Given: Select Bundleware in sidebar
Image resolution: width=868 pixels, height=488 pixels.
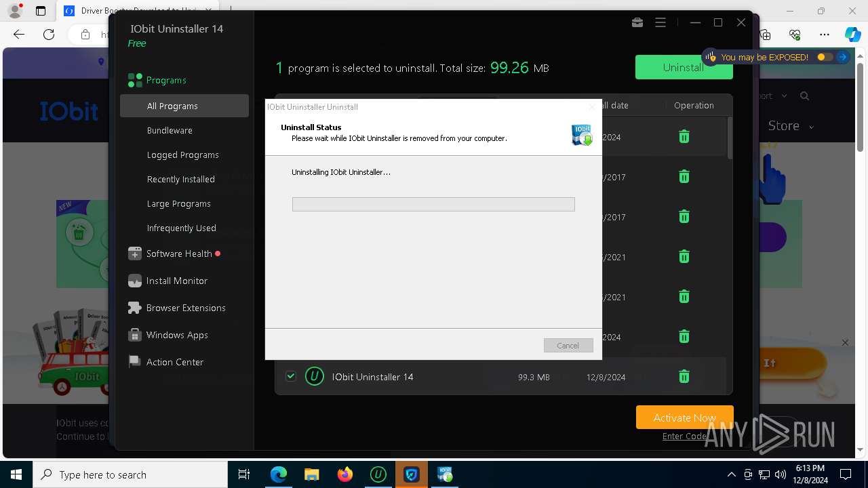Looking at the screenshot, I should click(170, 130).
